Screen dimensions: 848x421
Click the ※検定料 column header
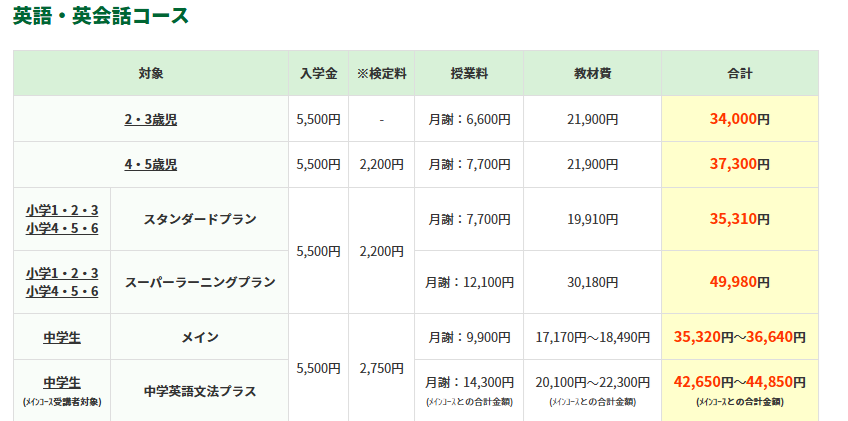tap(381, 73)
